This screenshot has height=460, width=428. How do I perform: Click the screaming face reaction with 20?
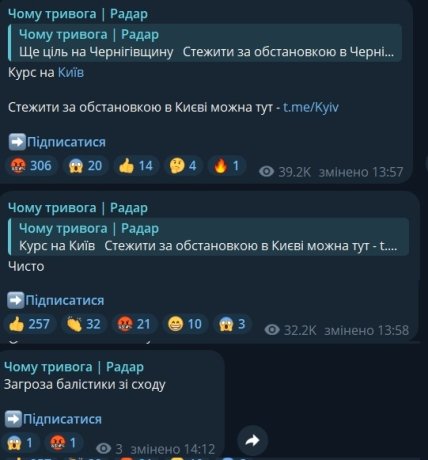point(85,166)
